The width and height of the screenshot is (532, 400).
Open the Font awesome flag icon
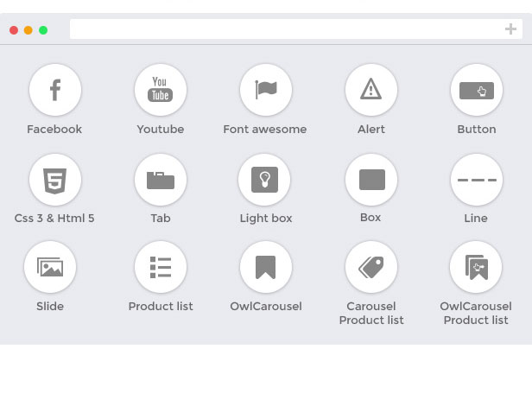click(x=265, y=90)
